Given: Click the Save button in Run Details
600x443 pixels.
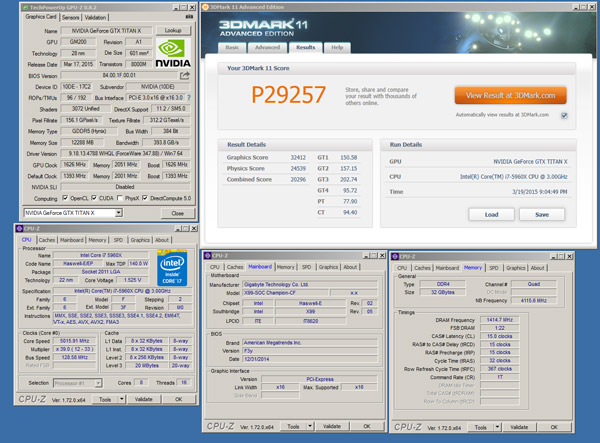Looking at the screenshot, I should [x=542, y=215].
